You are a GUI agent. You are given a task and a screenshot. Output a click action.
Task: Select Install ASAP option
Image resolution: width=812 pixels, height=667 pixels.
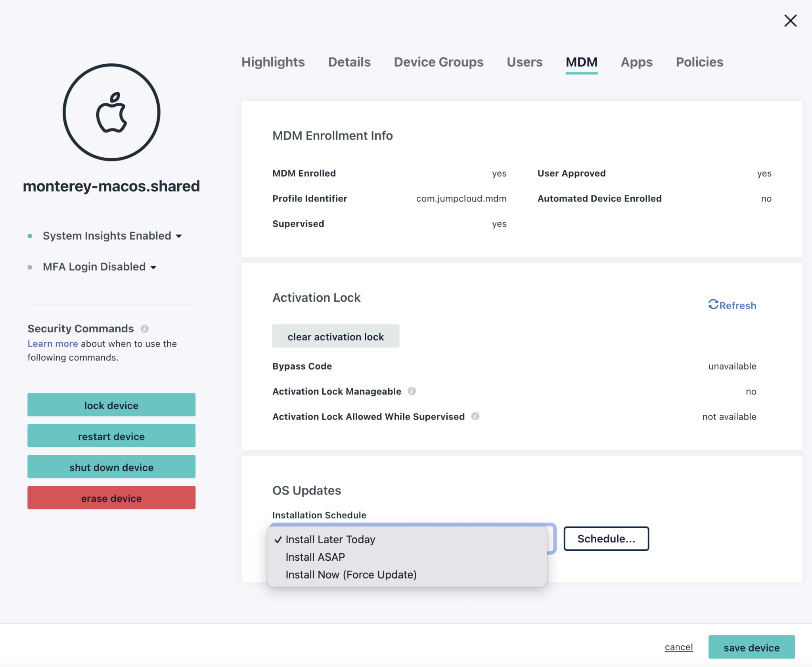click(x=315, y=557)
